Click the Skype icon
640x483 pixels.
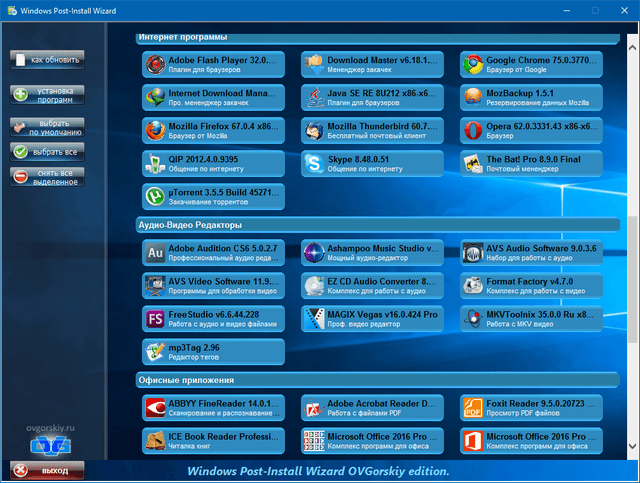(x=314, y=164)
